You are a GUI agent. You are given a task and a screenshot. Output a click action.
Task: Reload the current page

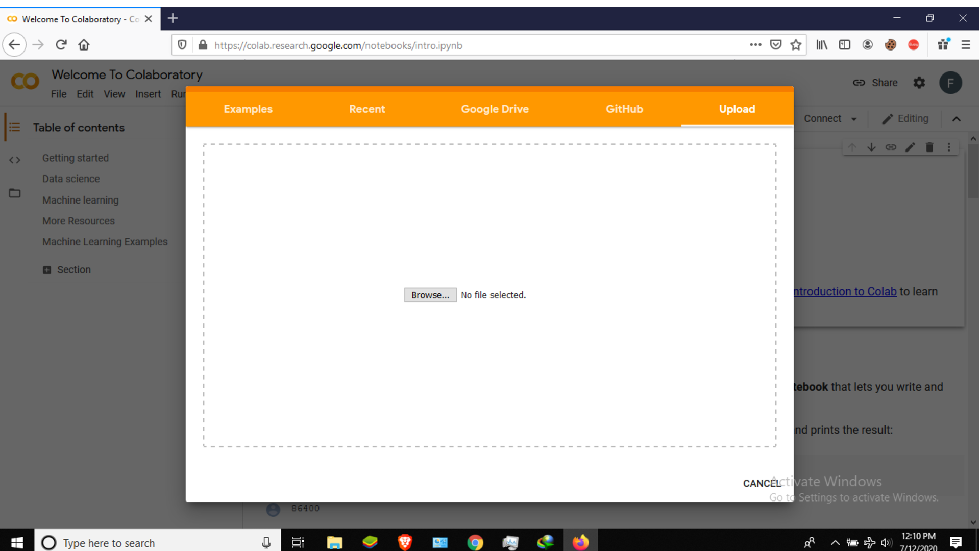(61, 45)
